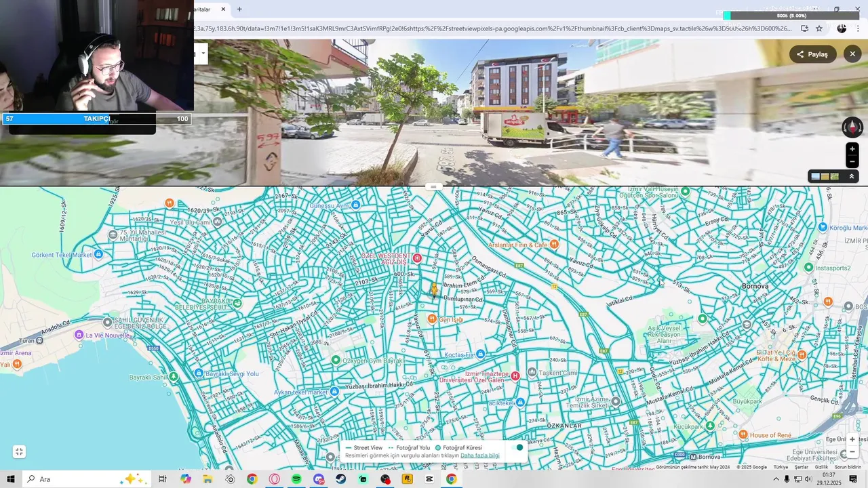Select the Gorkent Tekel Market pin

(x=98, y=254)
